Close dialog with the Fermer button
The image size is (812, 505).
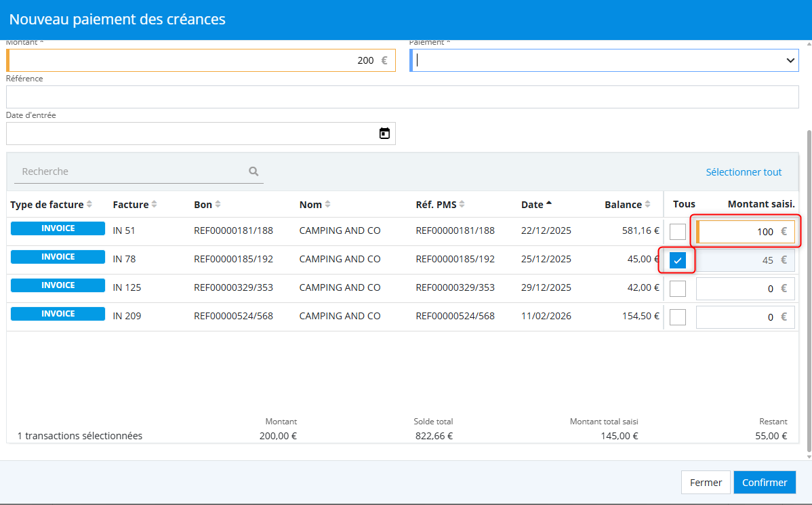click(705, 483)
